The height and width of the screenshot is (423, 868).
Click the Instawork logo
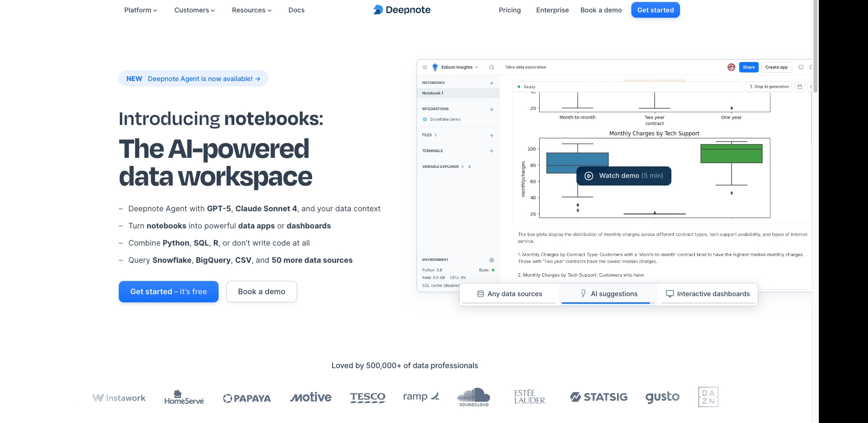coord(119,398)
